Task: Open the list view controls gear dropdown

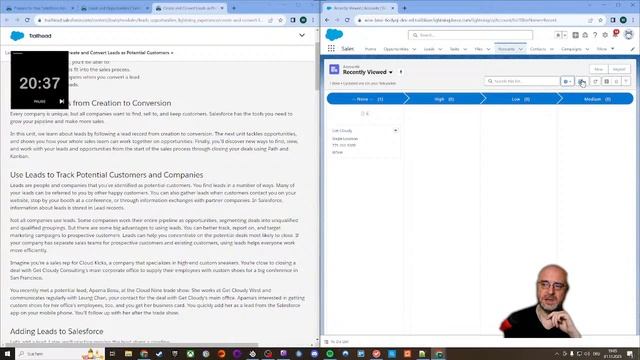Action: (567, 82)
